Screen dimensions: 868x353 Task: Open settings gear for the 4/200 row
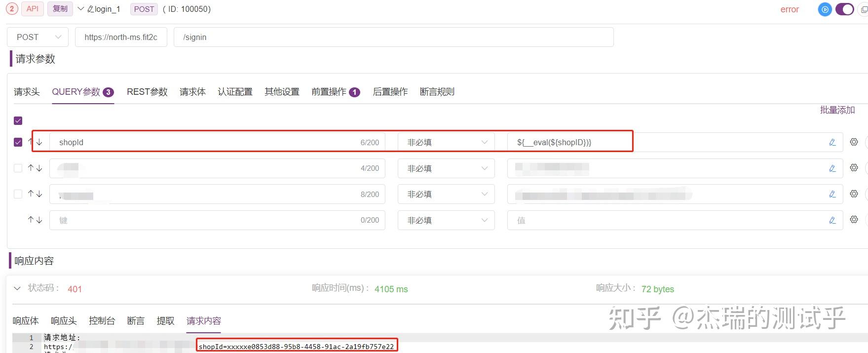point(854,168)
